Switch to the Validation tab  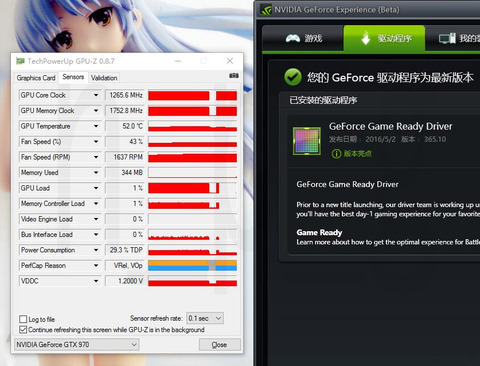tap(104, 78)
